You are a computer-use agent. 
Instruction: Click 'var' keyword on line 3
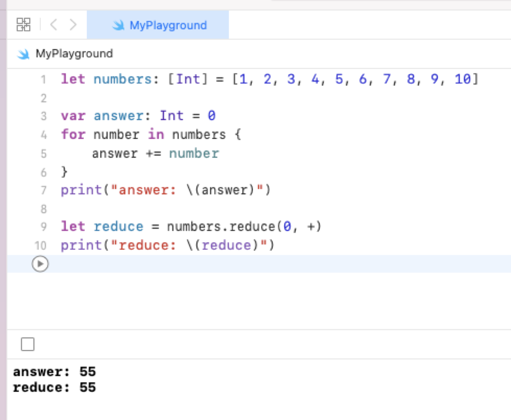[73, 116]
